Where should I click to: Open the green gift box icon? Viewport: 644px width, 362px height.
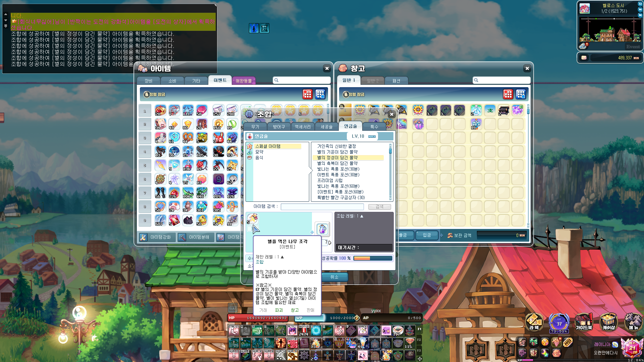point(533,342)
